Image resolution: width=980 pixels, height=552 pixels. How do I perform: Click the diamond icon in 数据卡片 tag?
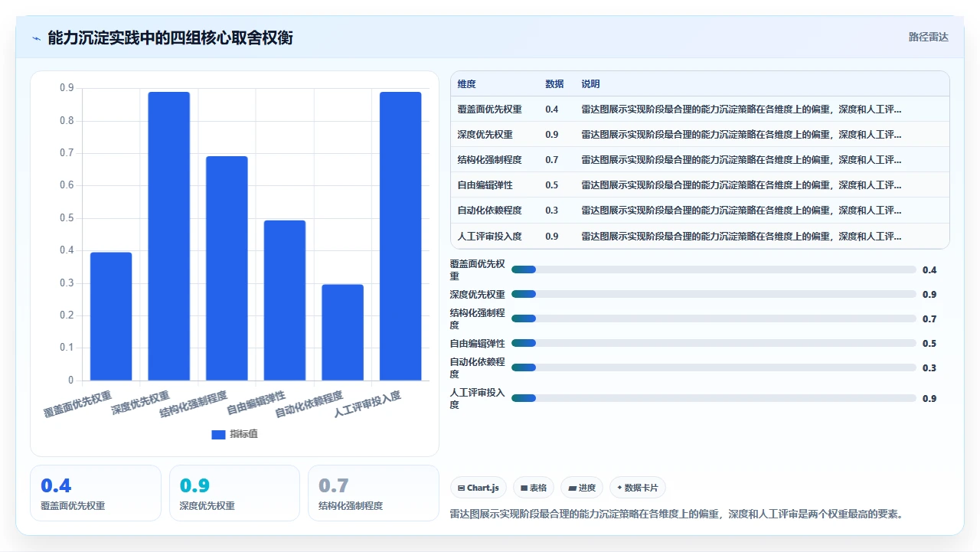(x=619, y=487)
